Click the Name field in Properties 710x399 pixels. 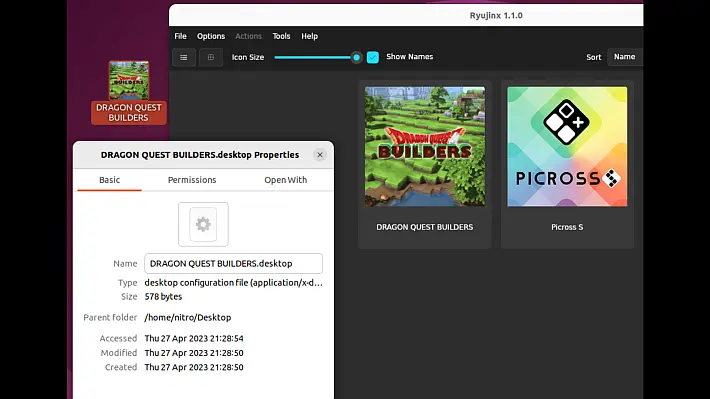click(234, 264)
